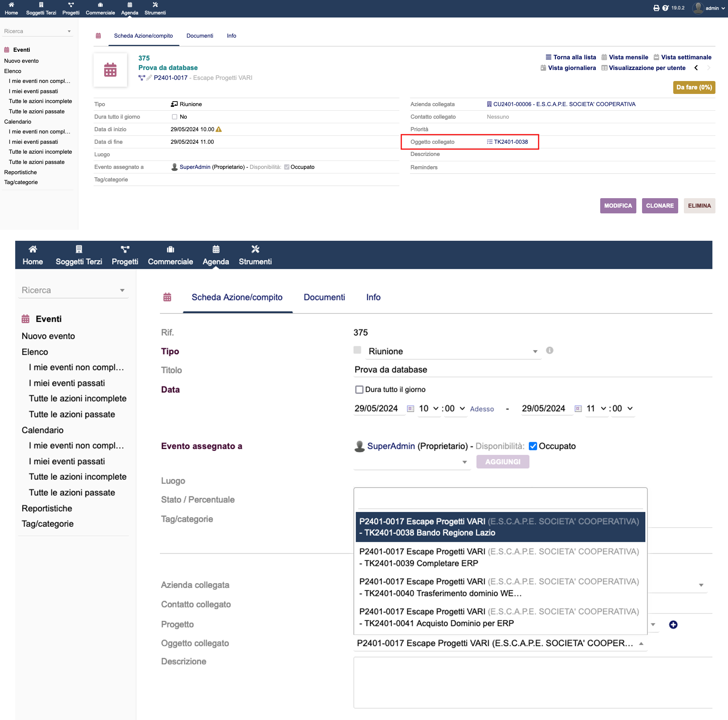
Task: Enable the Dura tutto il giorno checkbox
Action: 359,389
